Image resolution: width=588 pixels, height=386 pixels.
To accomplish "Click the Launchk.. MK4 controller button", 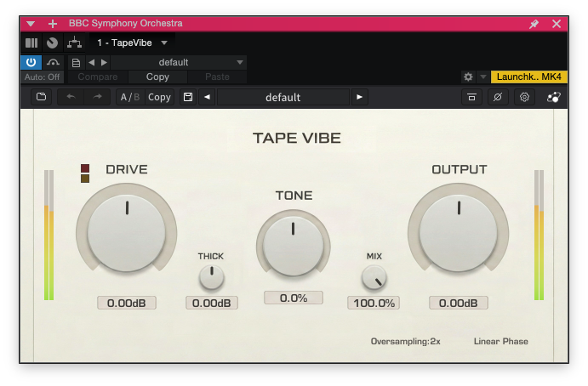I will (528, 77).
